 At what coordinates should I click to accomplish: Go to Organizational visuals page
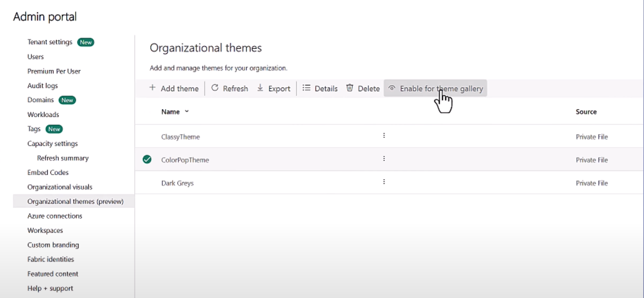pyautogui.click(x=60, y=187)
